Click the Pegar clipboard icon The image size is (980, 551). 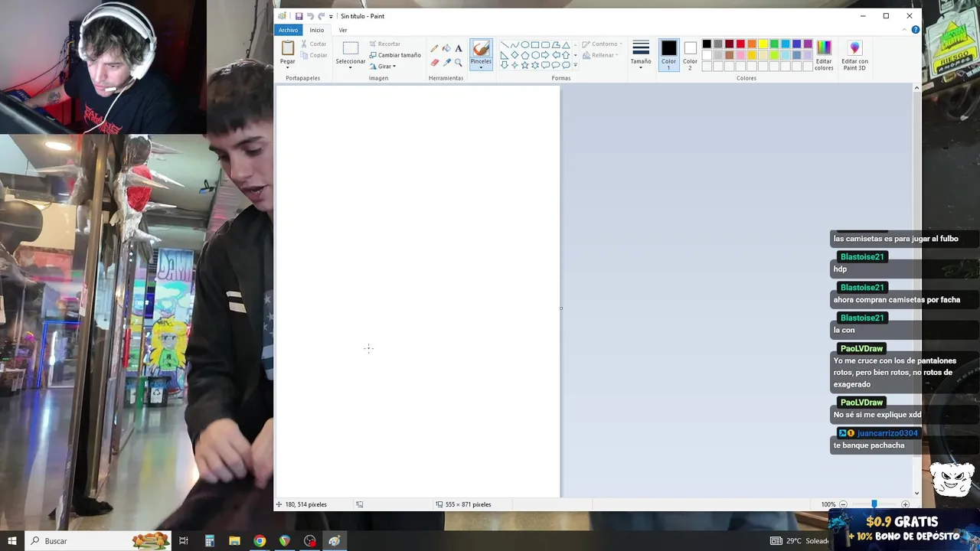tap(288, 47)
